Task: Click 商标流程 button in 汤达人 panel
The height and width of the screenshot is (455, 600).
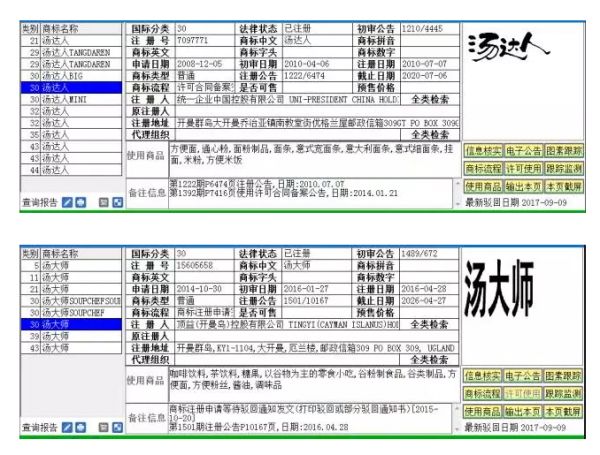Action: (x=483, y=168)
